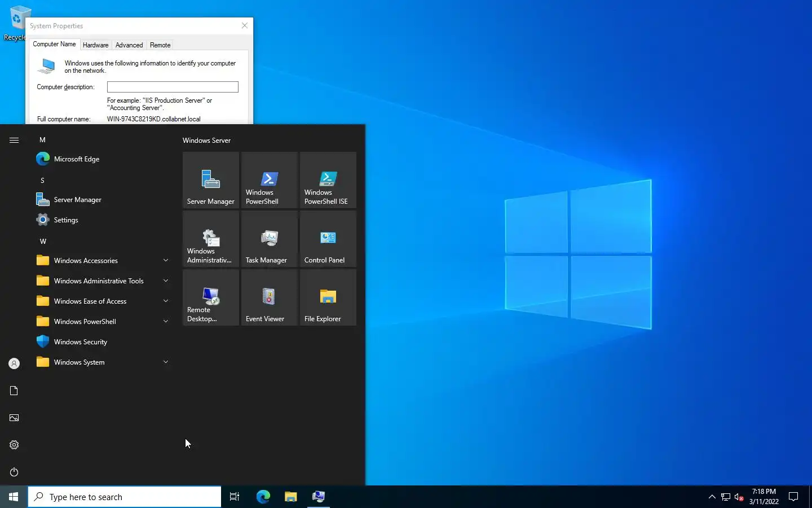Open Documents from the Start rail
Viewport: 812px width, 508px height.
pyautogui.click(x=14, y=391)
